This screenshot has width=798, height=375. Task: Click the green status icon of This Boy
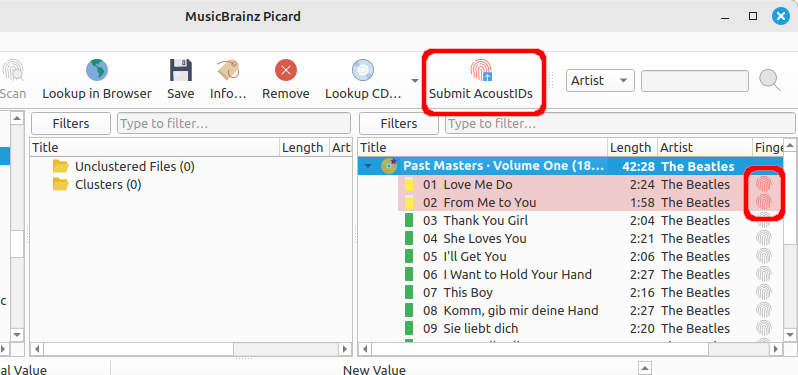409,293
